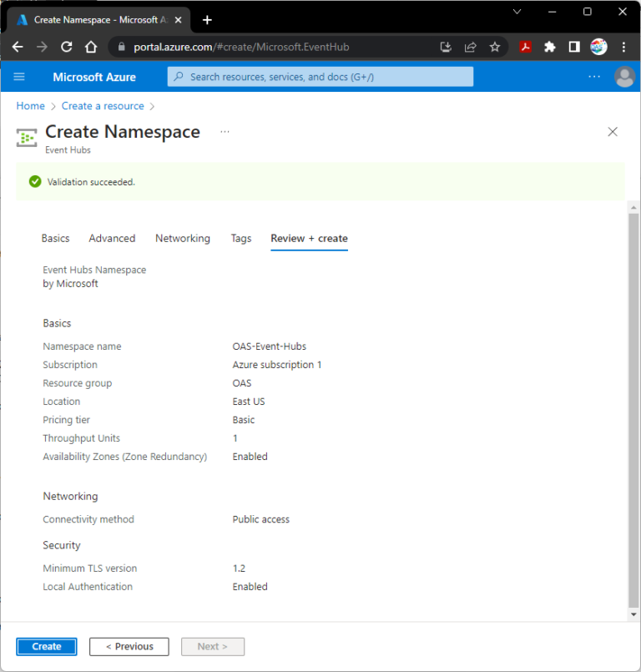Open the browser profile icon
Viewport: 641px width, 672px height.
coord(598,48)
